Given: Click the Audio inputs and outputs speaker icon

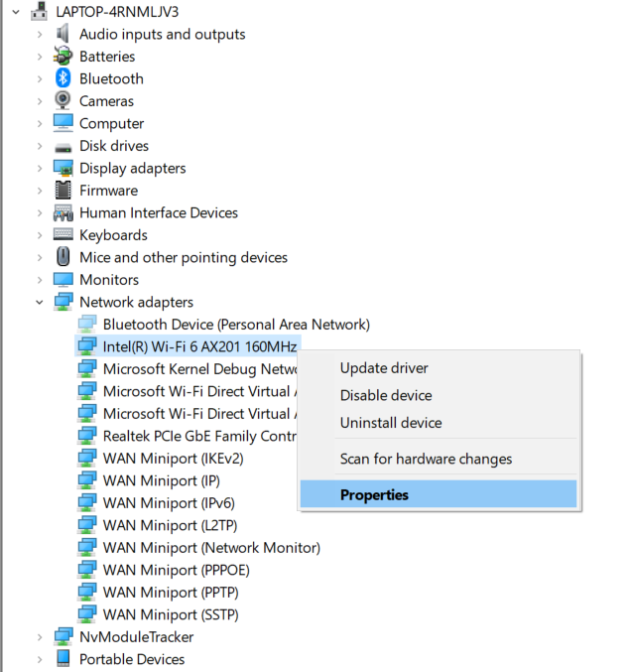Looking at the screenshot, I should (x=63, y=34).
